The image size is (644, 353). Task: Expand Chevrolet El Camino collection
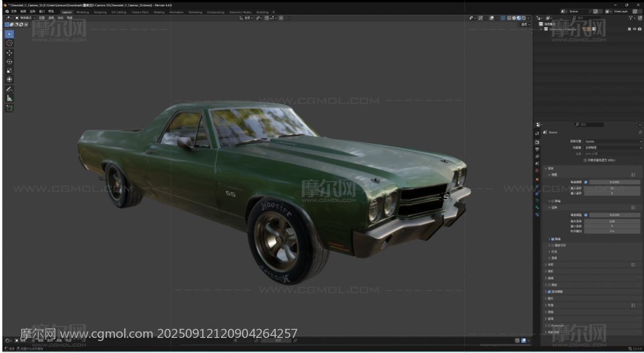[541, 29]
